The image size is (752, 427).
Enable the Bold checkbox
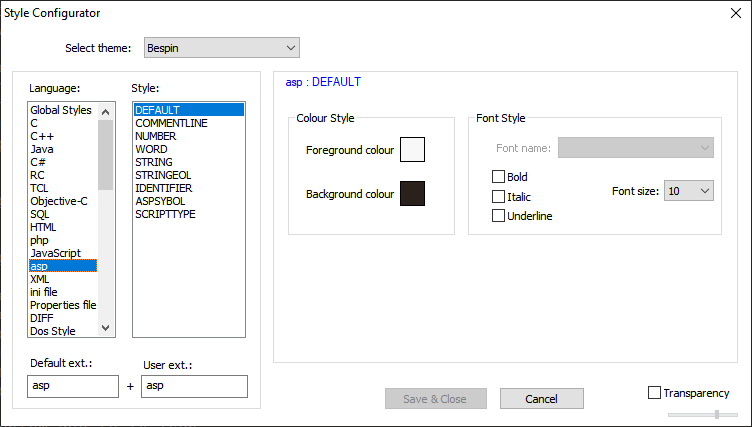point(498,177)
